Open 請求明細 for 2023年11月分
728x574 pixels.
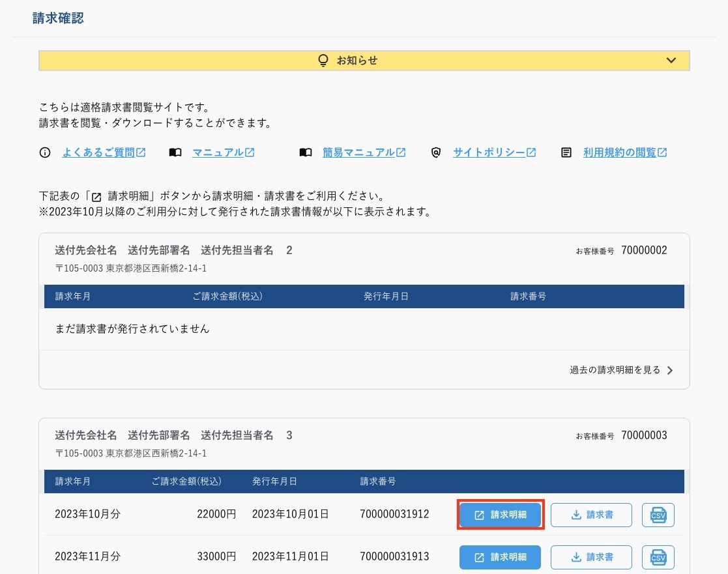pos(500,557)
